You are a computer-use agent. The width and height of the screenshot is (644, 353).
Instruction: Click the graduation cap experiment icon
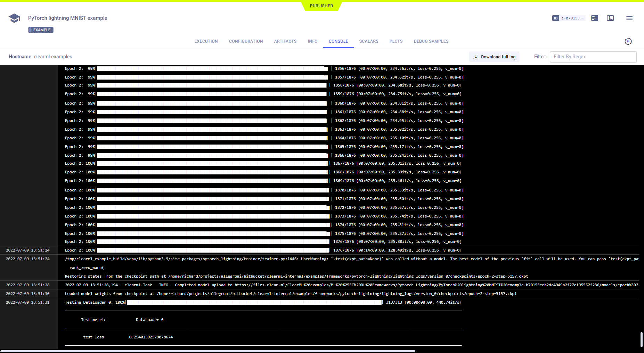pyautogui.click(x=14, y=18)
